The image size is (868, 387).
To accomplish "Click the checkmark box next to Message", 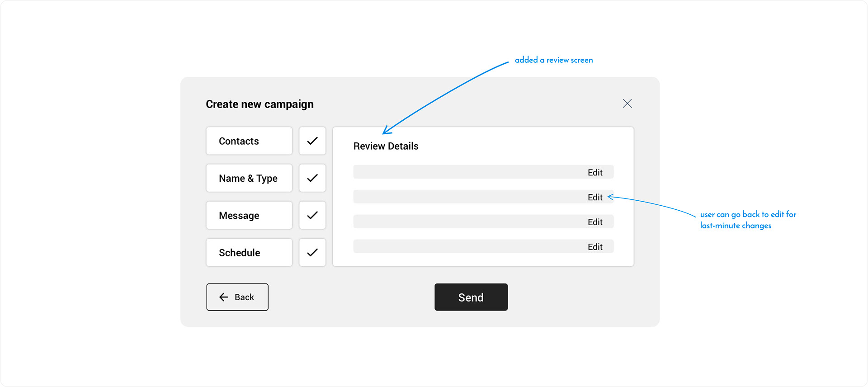I will (312, 215).
